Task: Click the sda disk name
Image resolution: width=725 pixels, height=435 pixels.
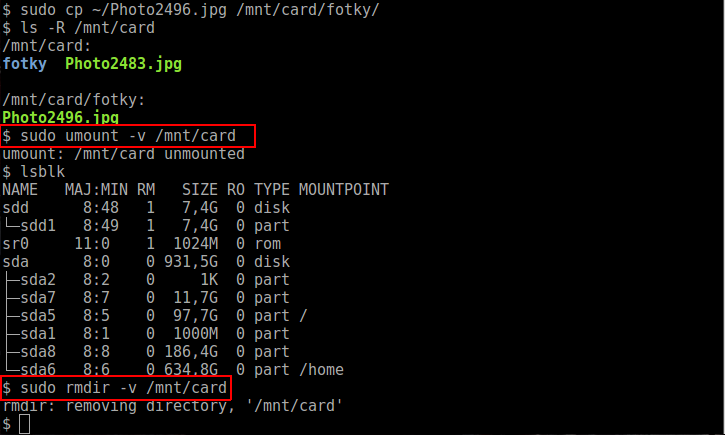Action: [16, 262]
